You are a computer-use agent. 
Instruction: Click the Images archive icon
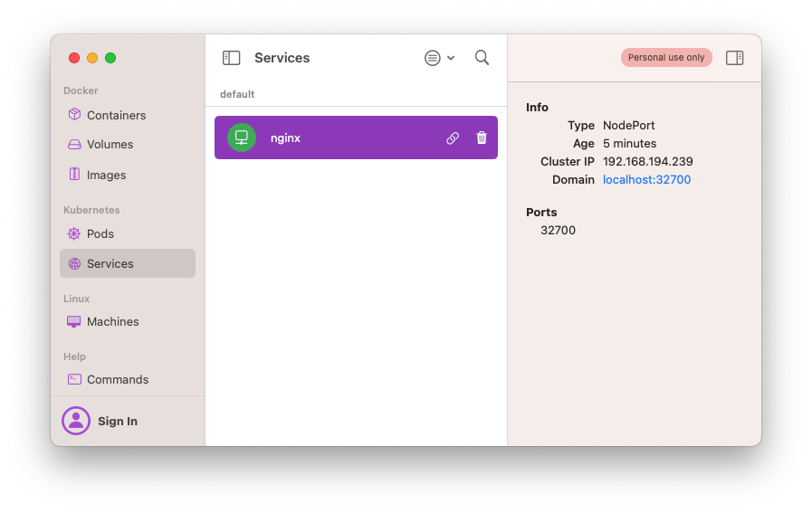click(x=74, y=174)
